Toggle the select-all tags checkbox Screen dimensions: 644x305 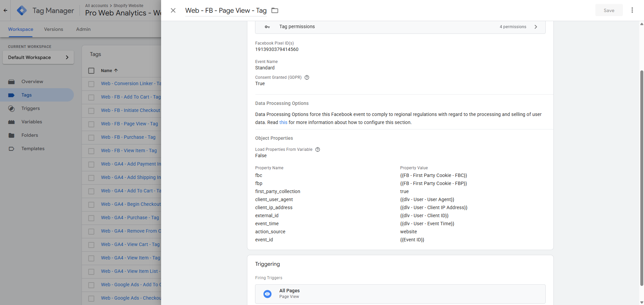[91, 71]
